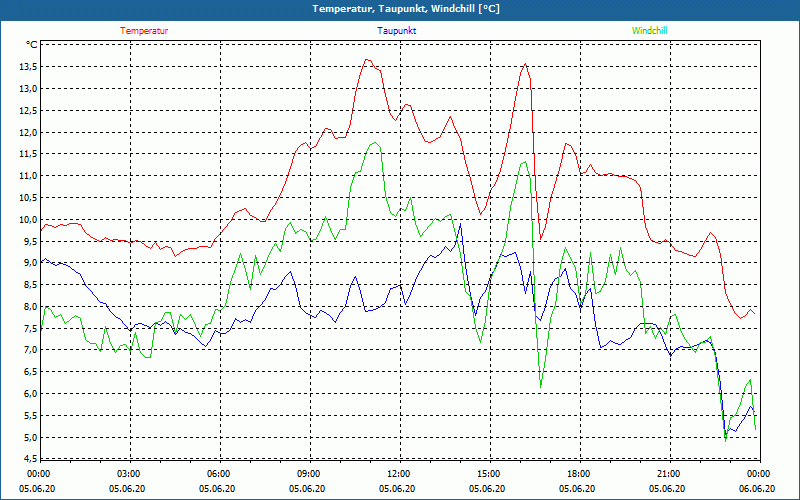The height and width of the screenshot is (500, 800).
Task: Click the 8,5 y-axis value
Action: (30, 285)
